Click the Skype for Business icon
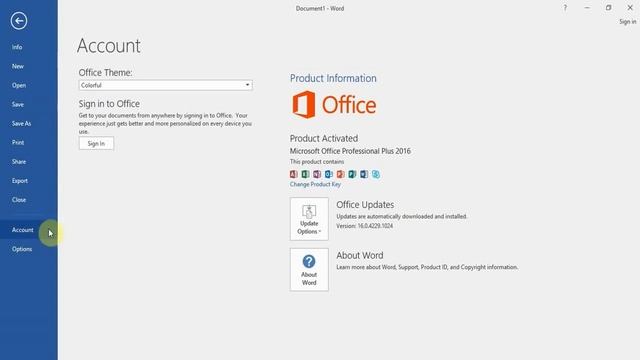Viewport: 640px width, 360px height. coord(376,174)
